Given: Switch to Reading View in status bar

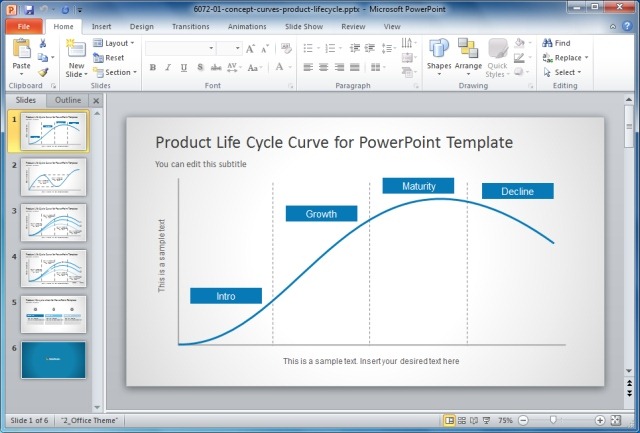Looking at the screenshot, I should point(474,420).
